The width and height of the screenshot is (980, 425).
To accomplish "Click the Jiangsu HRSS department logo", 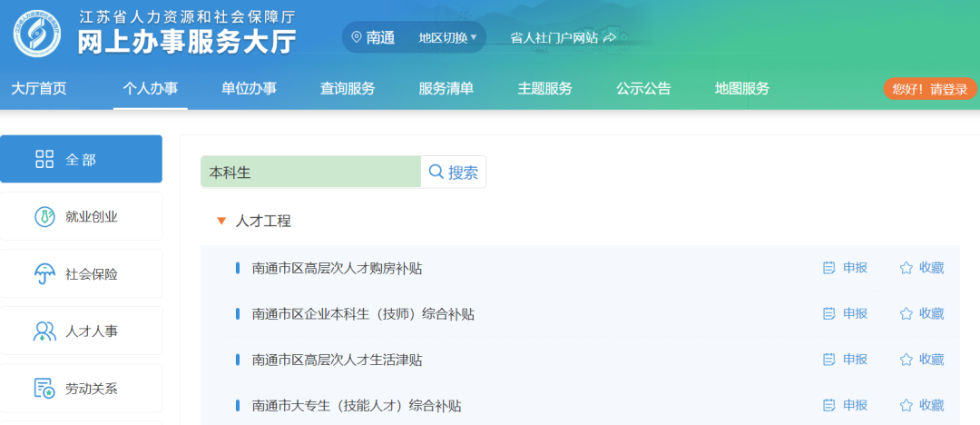I will tap(38, 33).
